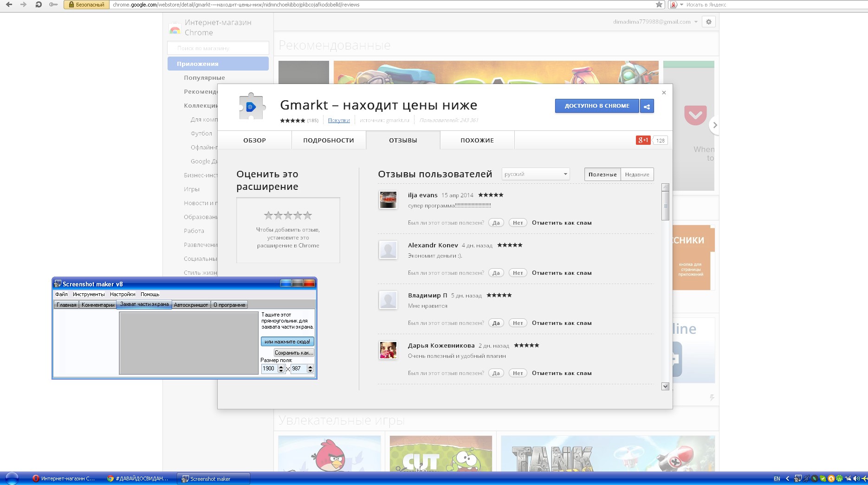The width and height of the screenshot is (868, 485).
Task: Click the next arrow on recommended carousel
Action: click(x=715, y=125)
